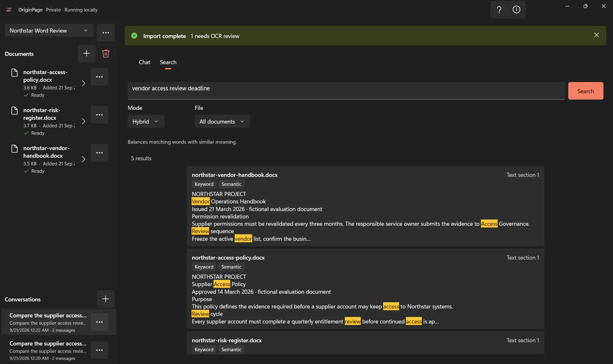Screen dimensions: 613x364
Task: Select the Search tab
Action: pyautogui.click(x=168, y=62)
